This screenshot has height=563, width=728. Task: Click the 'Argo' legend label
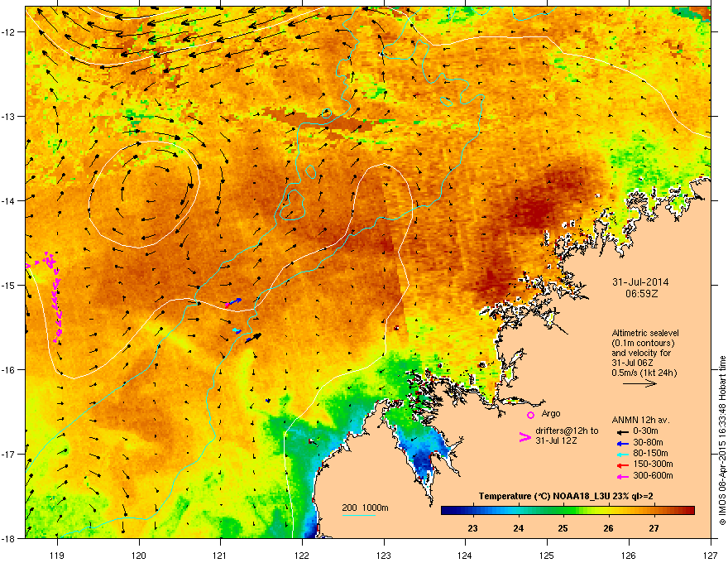pos(551,413)
